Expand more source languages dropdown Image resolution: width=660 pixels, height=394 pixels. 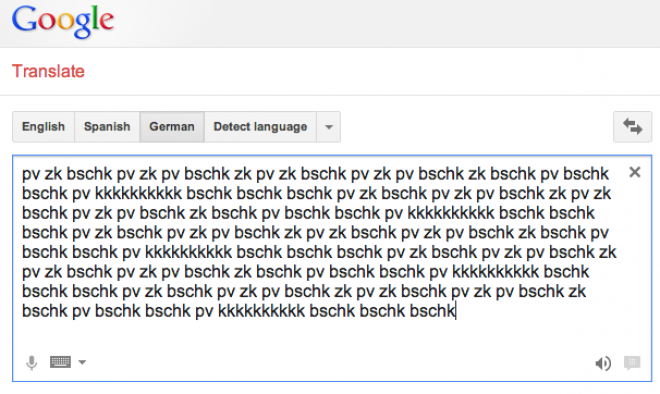[329, 127]
